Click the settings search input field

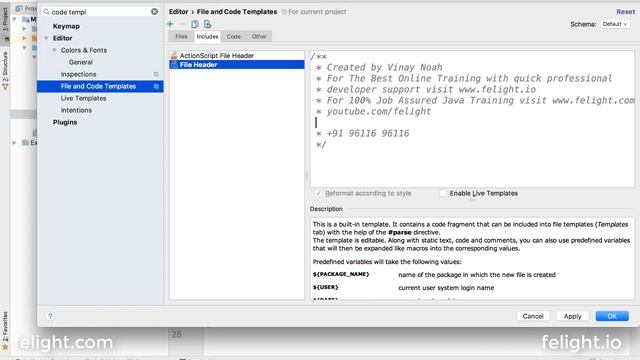tap(100, 12)
